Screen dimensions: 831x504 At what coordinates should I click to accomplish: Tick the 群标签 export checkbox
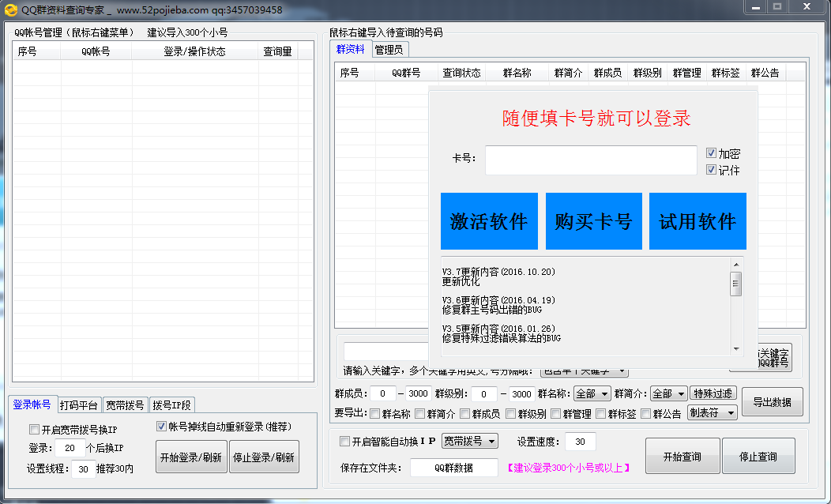pyautogui.click(x=601, y=413)
